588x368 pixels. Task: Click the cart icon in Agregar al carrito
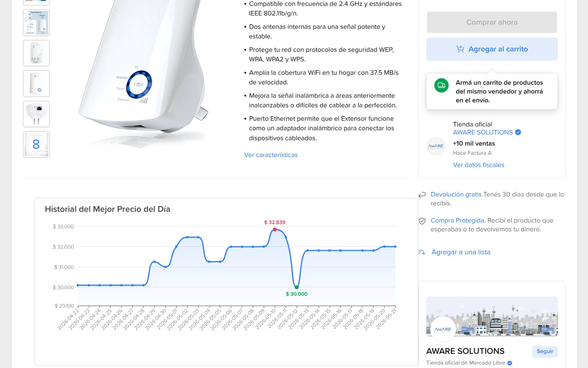pyautogui.click(x=460, y=49)
